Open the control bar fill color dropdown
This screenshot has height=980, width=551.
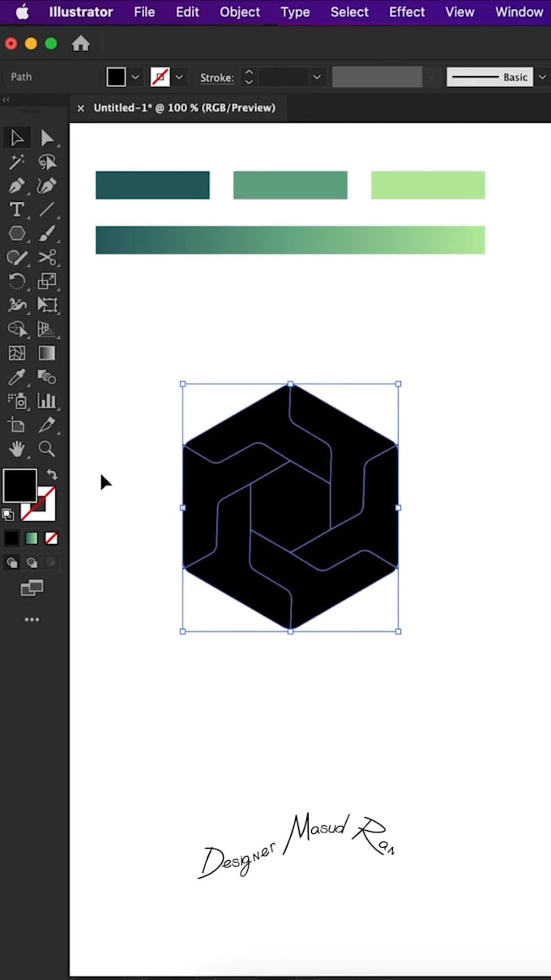click(x=135, y=78)
